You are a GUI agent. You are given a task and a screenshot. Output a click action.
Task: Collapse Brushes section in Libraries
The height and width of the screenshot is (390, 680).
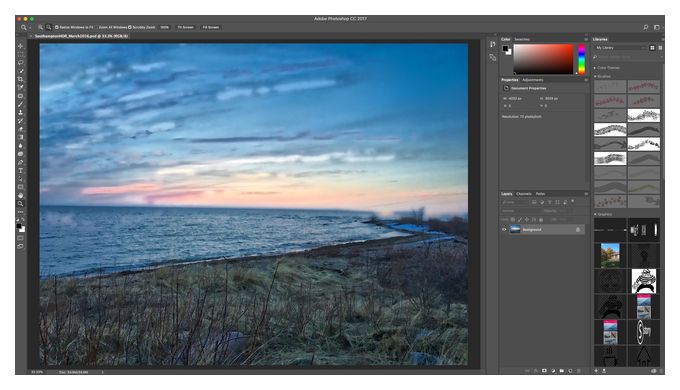point(595,76)
